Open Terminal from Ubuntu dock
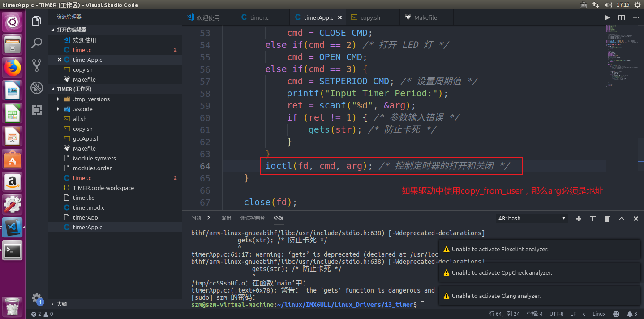The height and width of the screenshot is (319, 644). point(13,251)
